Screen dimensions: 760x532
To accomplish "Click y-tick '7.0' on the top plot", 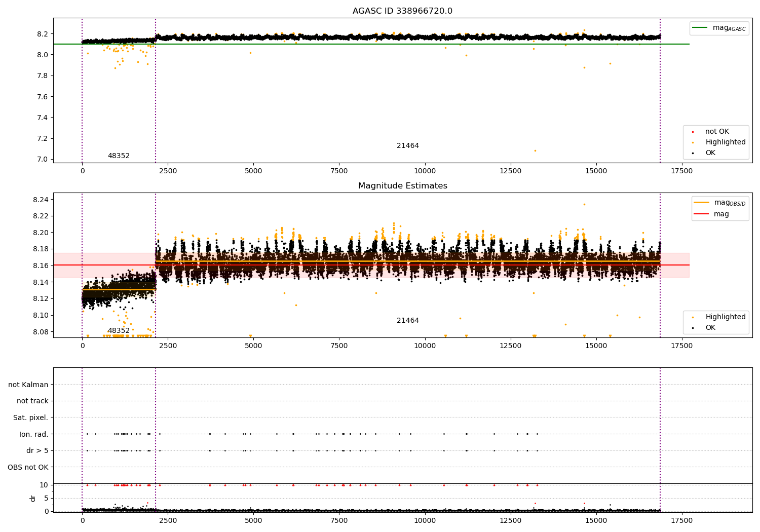I will (42, 159).
